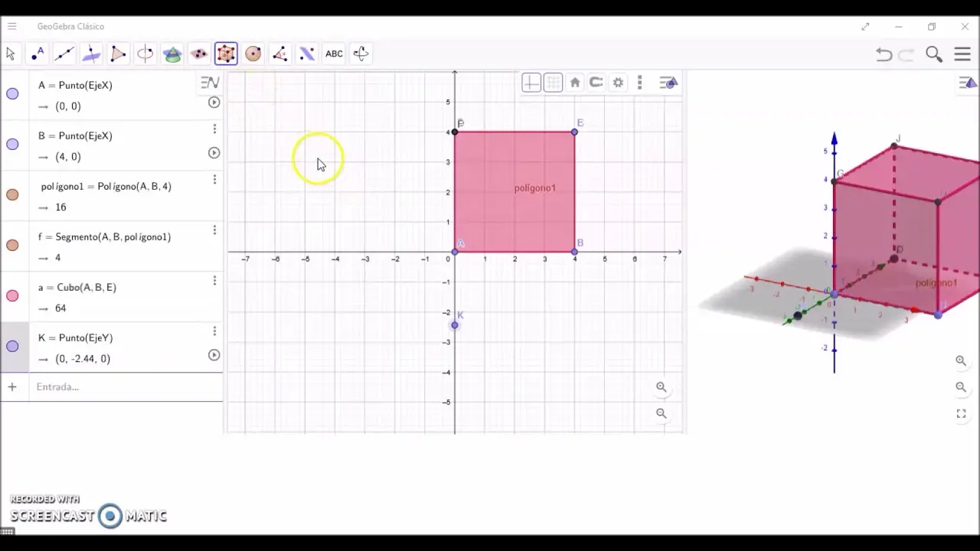Toggle the axes display icon
Image resolution: width=980 pixels, height=551 pixels.
tap(531, 82)
